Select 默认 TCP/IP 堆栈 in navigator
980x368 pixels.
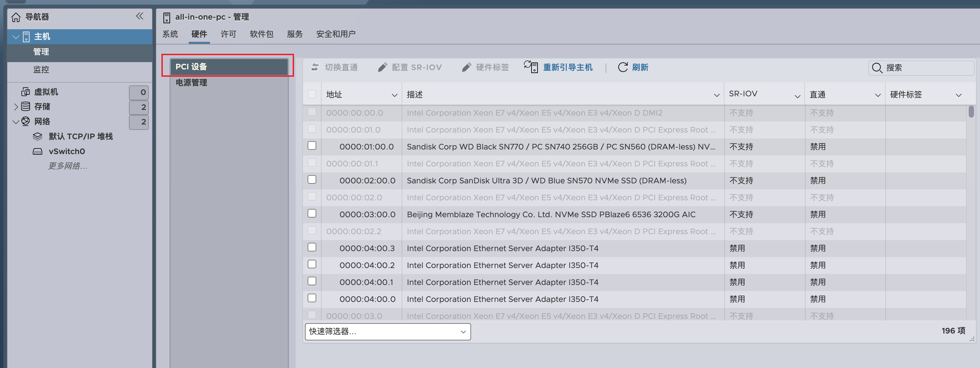[81, 136]
